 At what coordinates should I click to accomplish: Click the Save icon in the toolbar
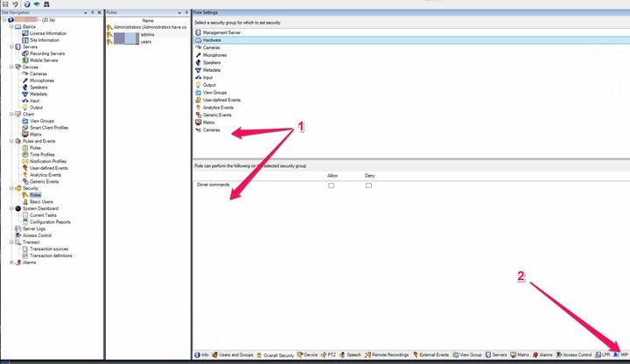click(x=6, y=4)
